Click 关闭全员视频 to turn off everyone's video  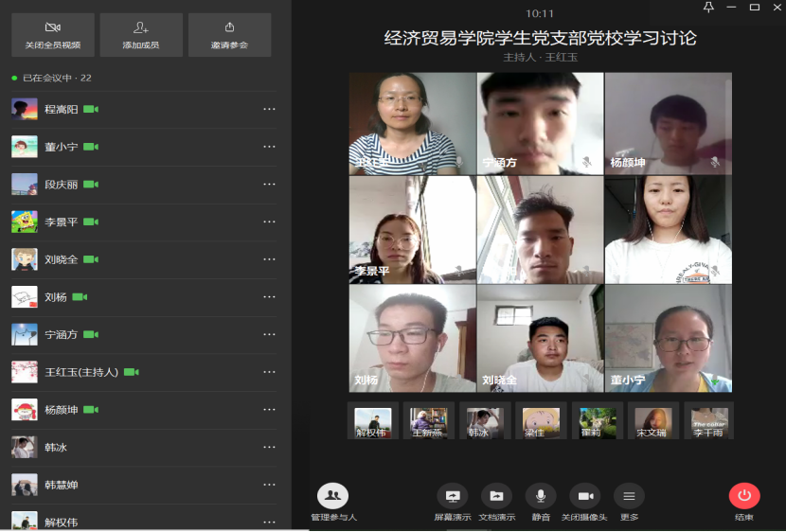(x=53, y=35)
